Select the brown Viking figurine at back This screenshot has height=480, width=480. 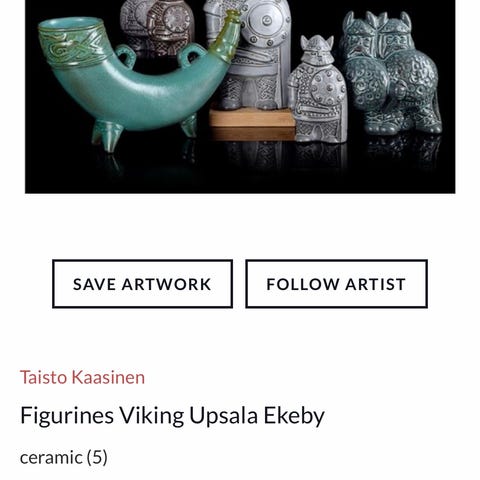[157, 27]
